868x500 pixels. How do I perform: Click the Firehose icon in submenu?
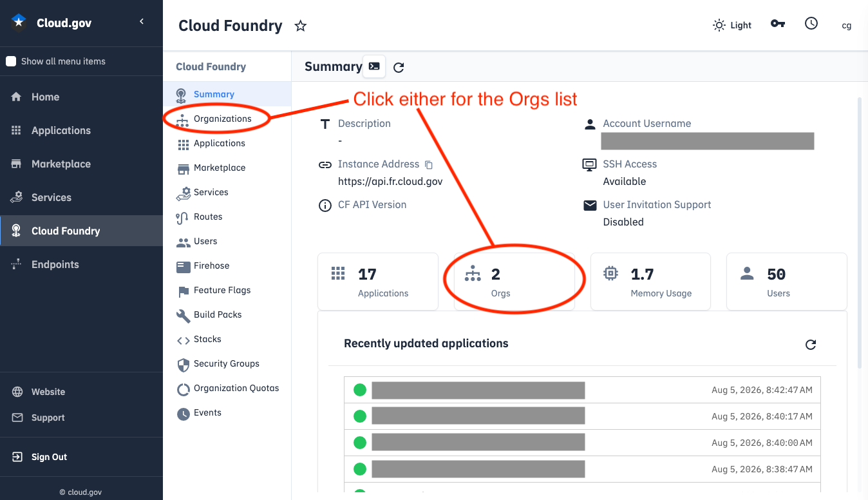(183, 266)
